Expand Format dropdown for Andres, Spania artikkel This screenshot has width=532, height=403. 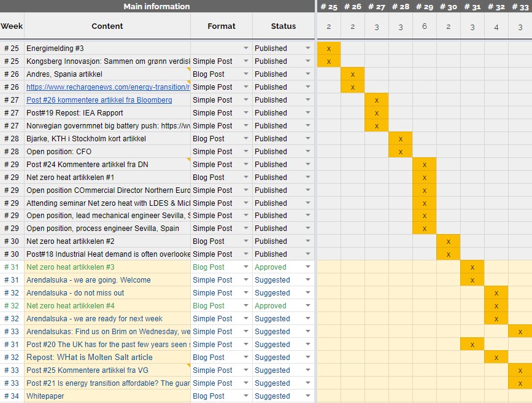click(x=246, y=74)
